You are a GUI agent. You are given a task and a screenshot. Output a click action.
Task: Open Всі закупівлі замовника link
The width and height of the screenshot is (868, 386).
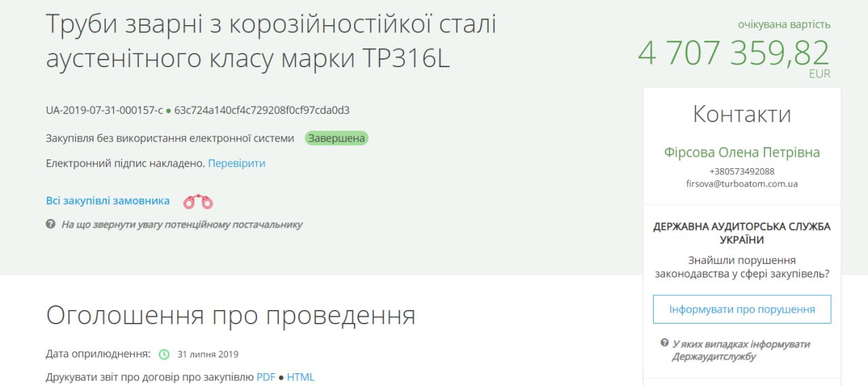coord(108,201)
